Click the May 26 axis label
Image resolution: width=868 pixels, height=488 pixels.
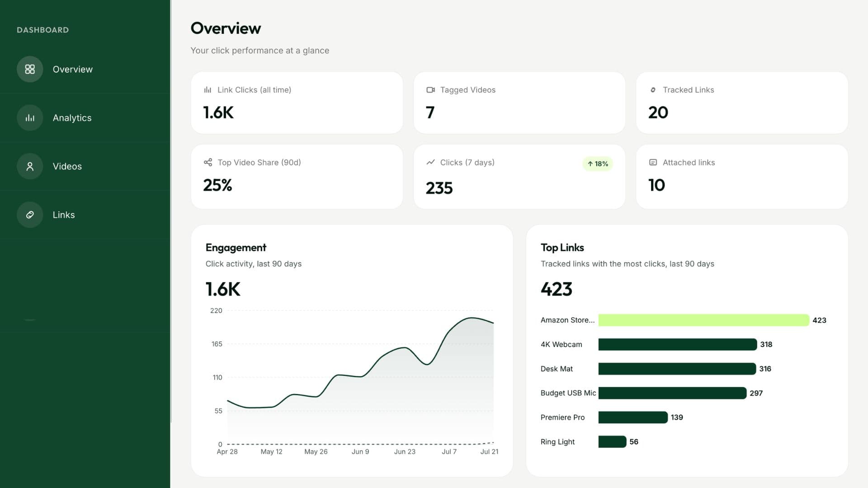pyautogui.click(x=316, y=451)
